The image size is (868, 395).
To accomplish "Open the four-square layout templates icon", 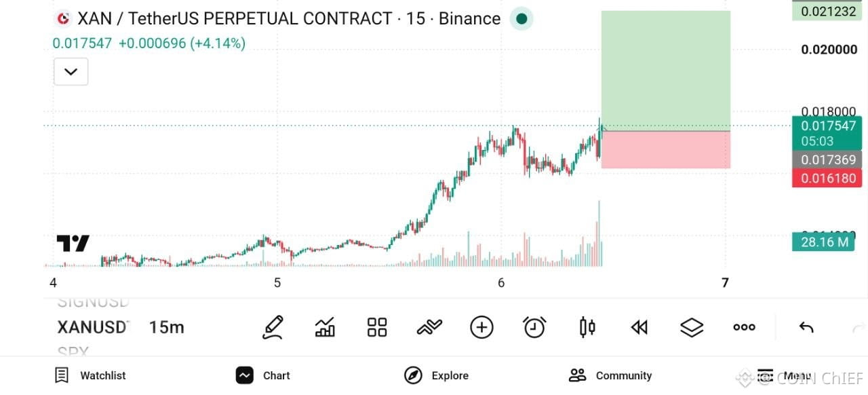I will [x=377, y=327].
